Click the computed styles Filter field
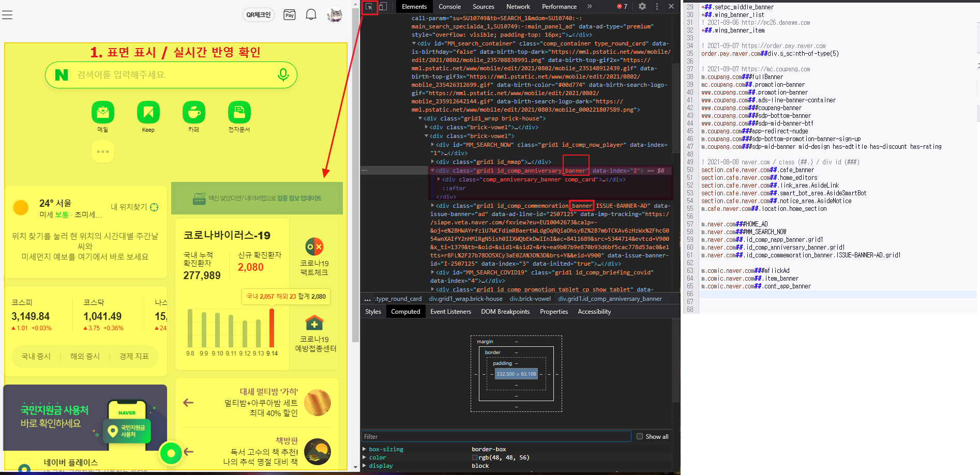 pos(496,437)
